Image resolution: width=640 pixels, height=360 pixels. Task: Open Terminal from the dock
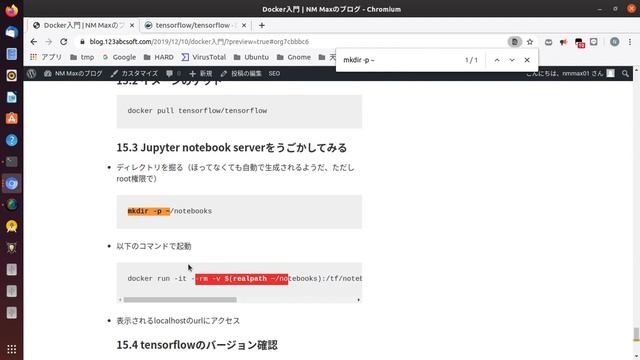coord(11,162)
